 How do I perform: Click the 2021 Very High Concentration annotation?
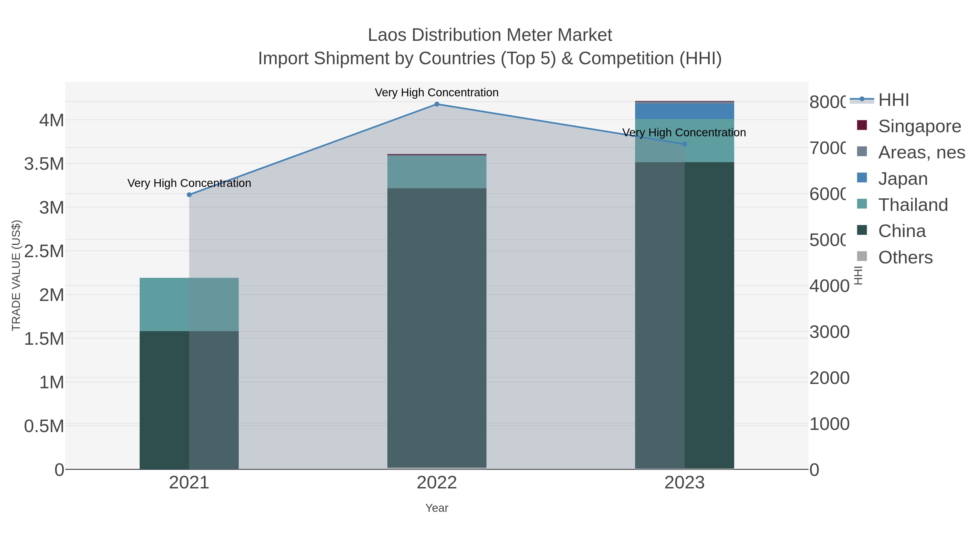(189, 183)
